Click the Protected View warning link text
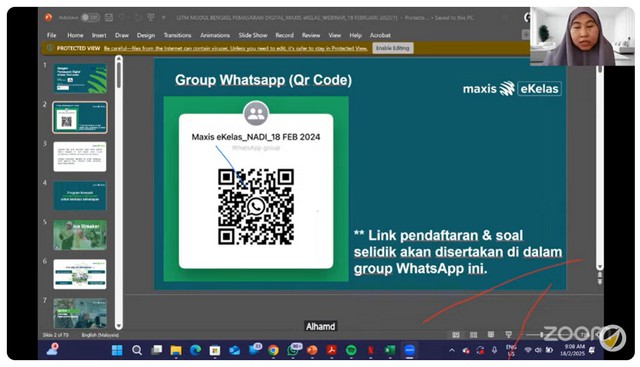Image resolution: width=640 pixels, height=367 pixels. coord(235,48)
